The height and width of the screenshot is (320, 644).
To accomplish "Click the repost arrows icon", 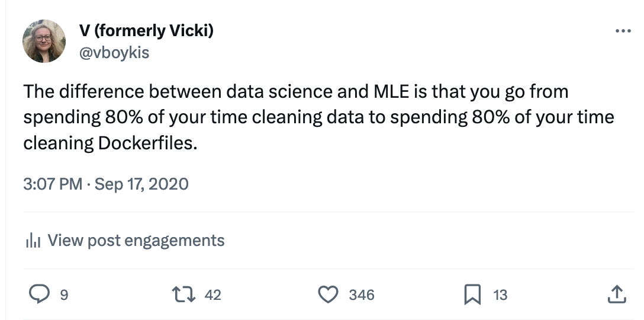I will pyautogui.click(x=180, y=294).
